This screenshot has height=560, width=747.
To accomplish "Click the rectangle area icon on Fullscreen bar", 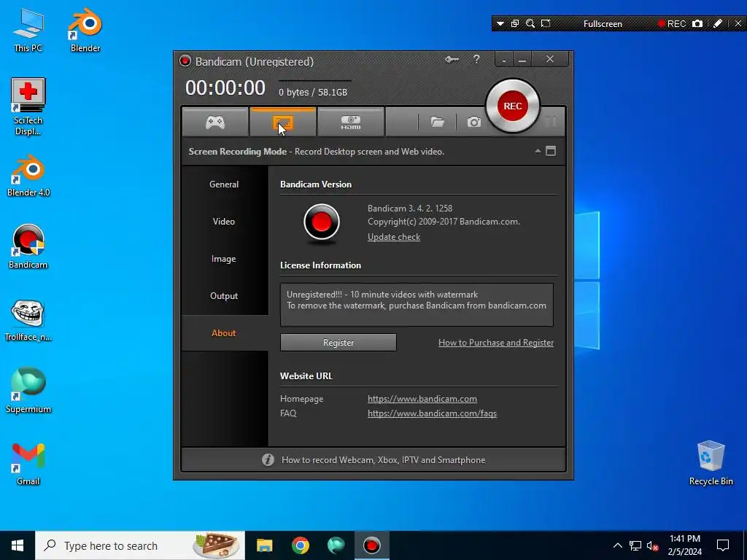I will [x=546, y=23].
